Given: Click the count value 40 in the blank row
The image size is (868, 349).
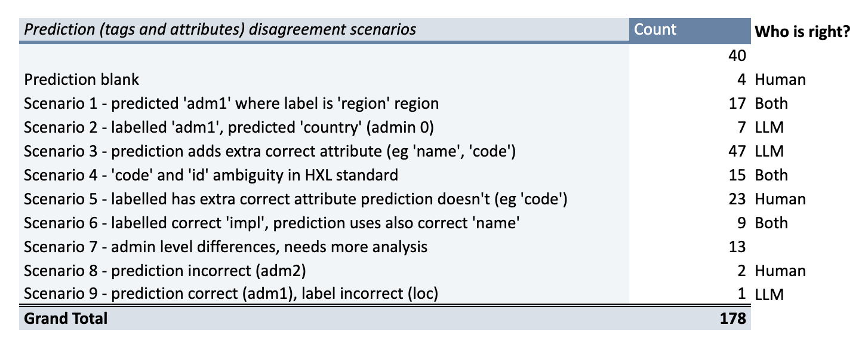Looking at the screenshot, I should (x=737, y=56).
